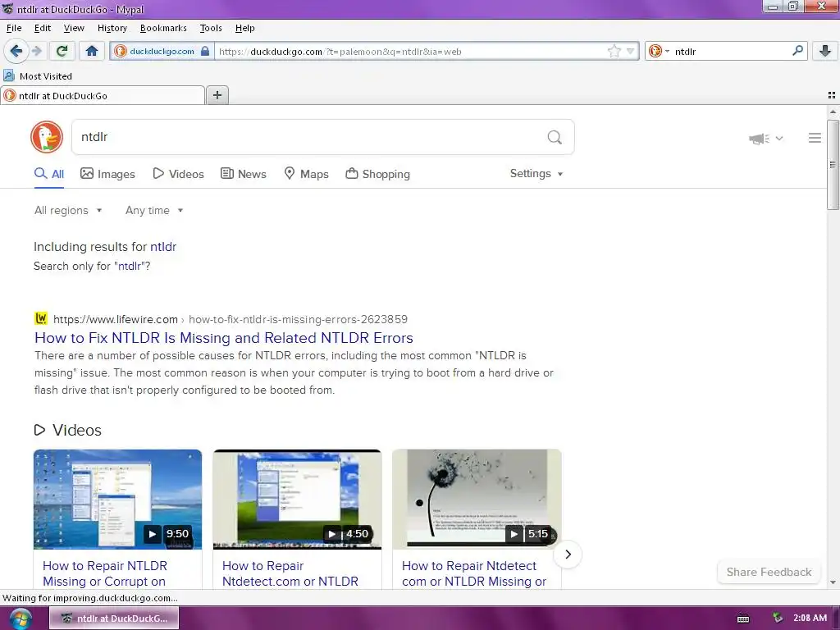
Task: Click the 2:08 AM system clock
Action: pyautogui.click(x=810, y=618)
